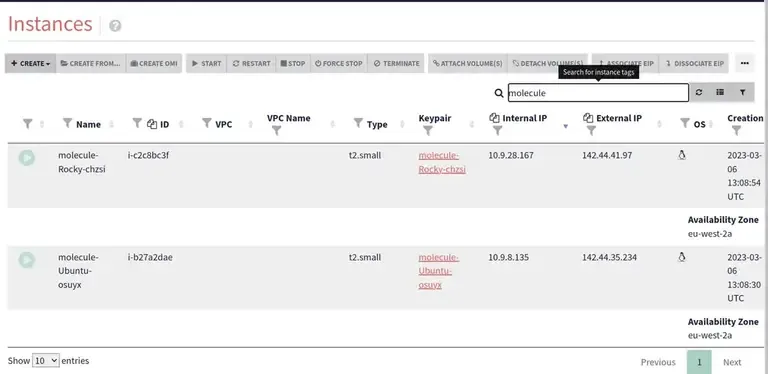Sort by the VPC Name header
This screenshot has height=374, width=768.
point(288,118)
